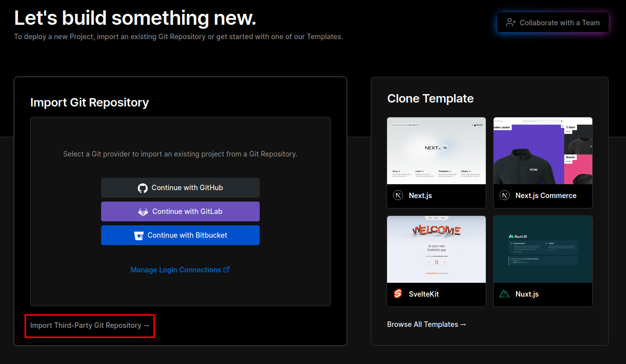626x364 pixels.
Task: Select the Next.js template name
Action: point(420,196)
